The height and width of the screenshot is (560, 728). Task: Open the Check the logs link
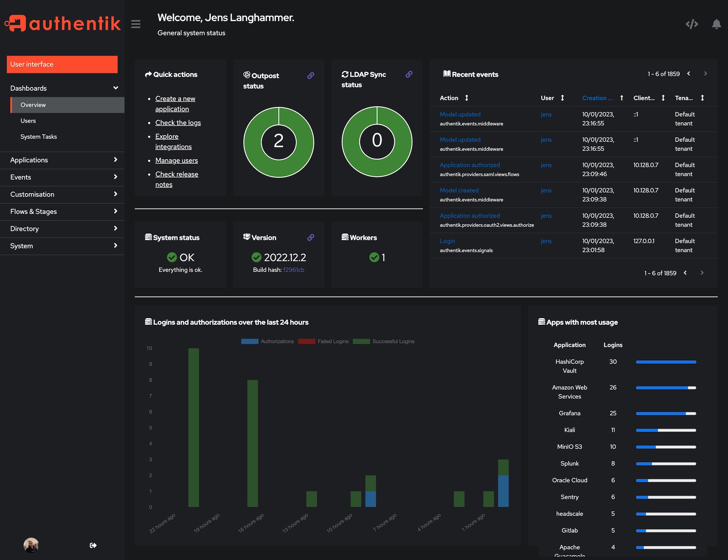pos(178,123)
